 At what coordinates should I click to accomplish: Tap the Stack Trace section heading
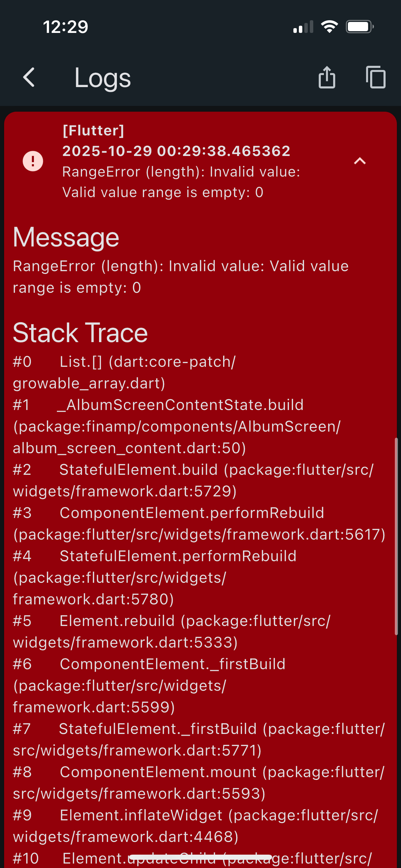[80, 333]
